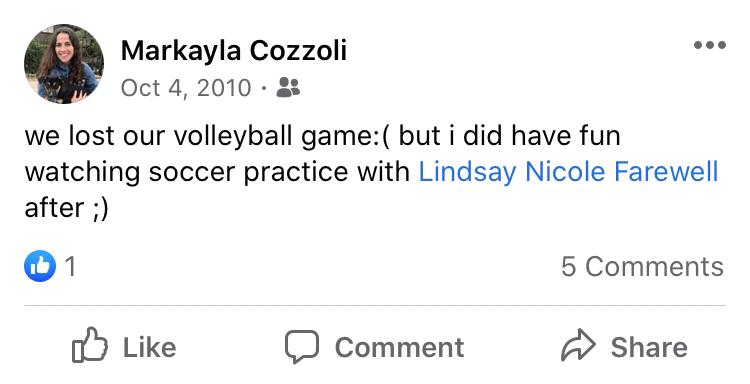Open the Oct 4, 2010 post timestamp
The image size is (750, 384).
186,88
